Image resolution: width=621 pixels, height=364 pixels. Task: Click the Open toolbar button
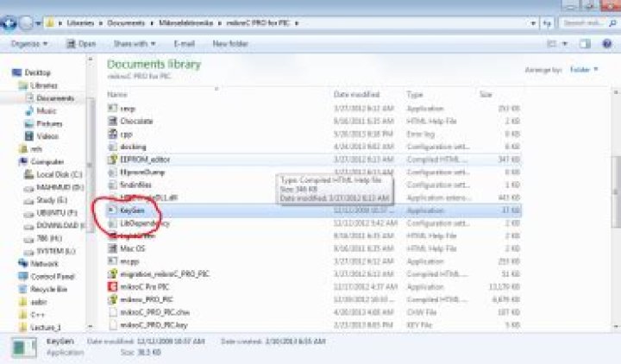[x=81, y=44]
